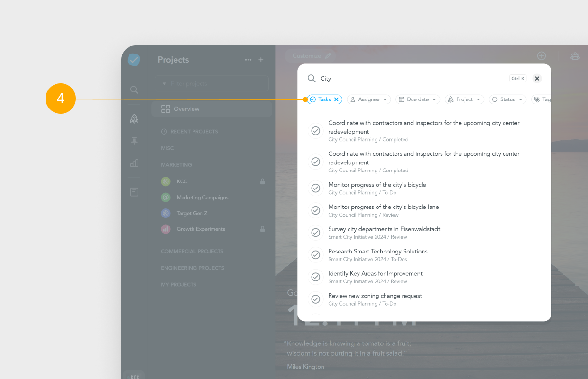Screen dimensions: 588x379
Task: Open the Status filter dropdown
Action: tap(507, 99)
